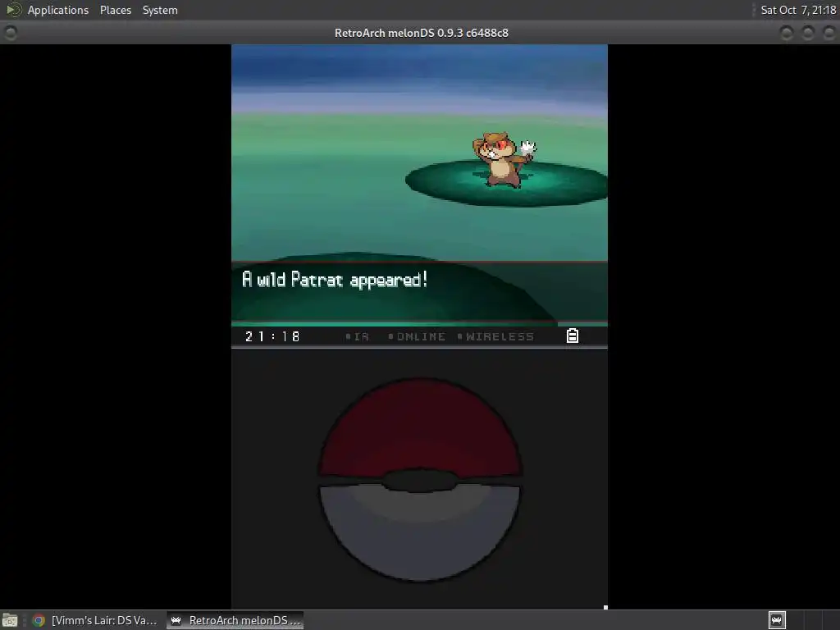
Task: Click the Chrome icon in the taskbar
Action: (39, 620)
